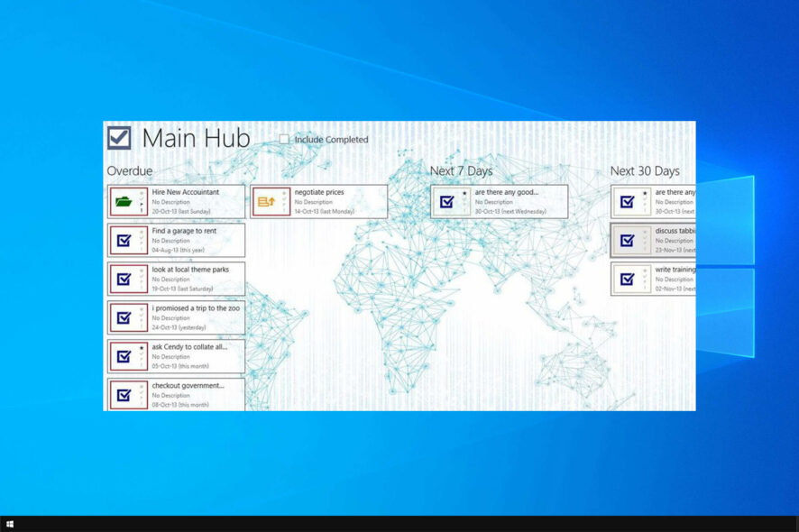Viewport: 799px width, 532px height.
Task: Click the 14-Oct-13 (last Monday) date
Action: pyautogui.click(x=324, y=212)
